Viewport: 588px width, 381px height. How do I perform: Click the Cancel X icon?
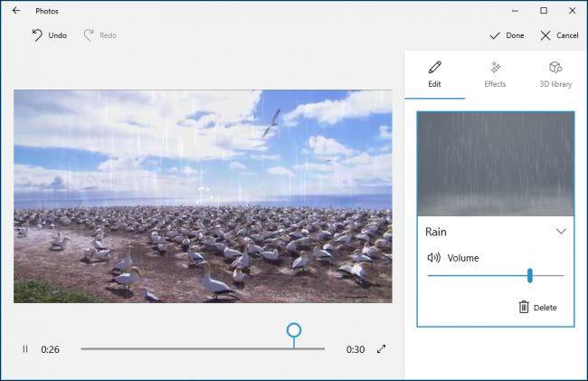(x=545, y=35)
